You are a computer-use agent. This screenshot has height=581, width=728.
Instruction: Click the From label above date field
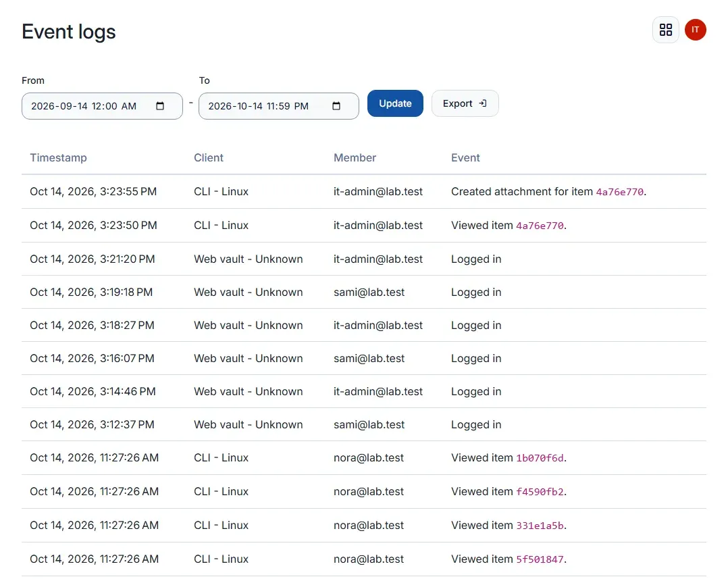pyautogui.click(x=33, y=80)
